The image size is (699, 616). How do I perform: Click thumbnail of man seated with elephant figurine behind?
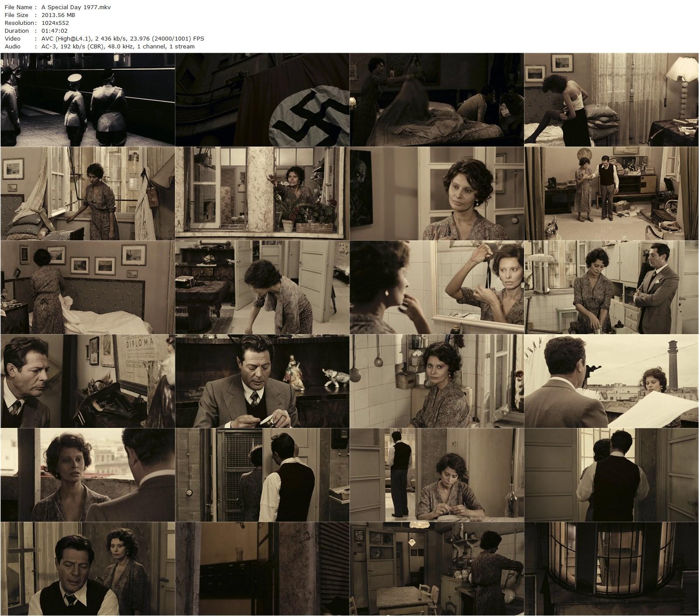click(x=262, y=381)
